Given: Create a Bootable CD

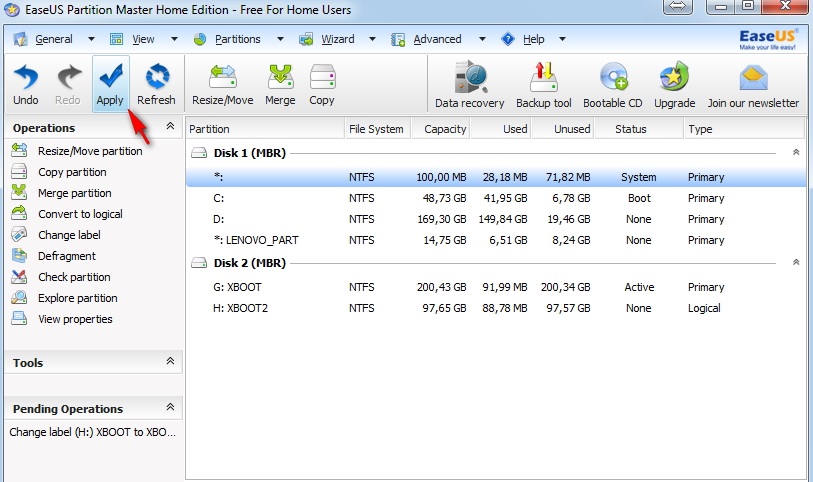Looking at the screenshot, I should pyautogui.click(x=613, y=85).
